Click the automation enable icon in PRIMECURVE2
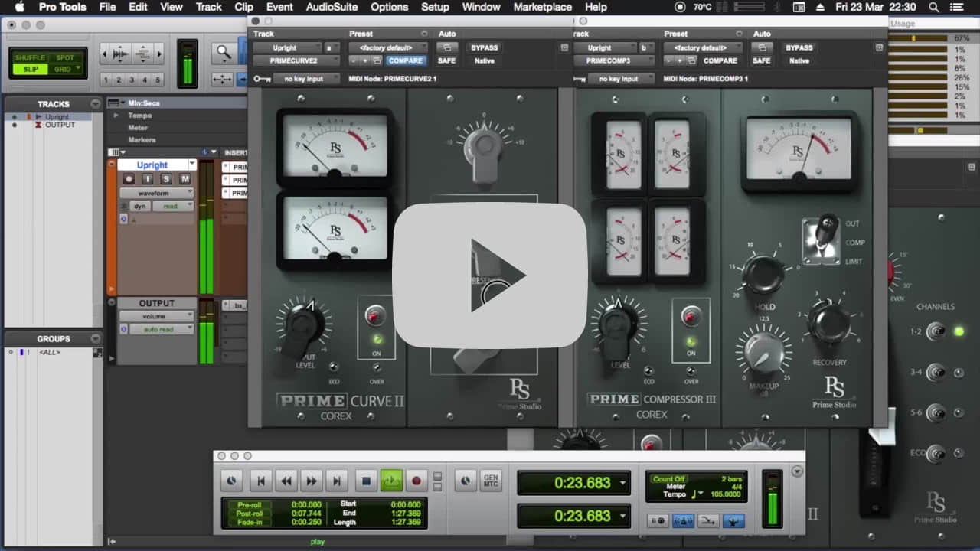 click(x=446, y=47)
